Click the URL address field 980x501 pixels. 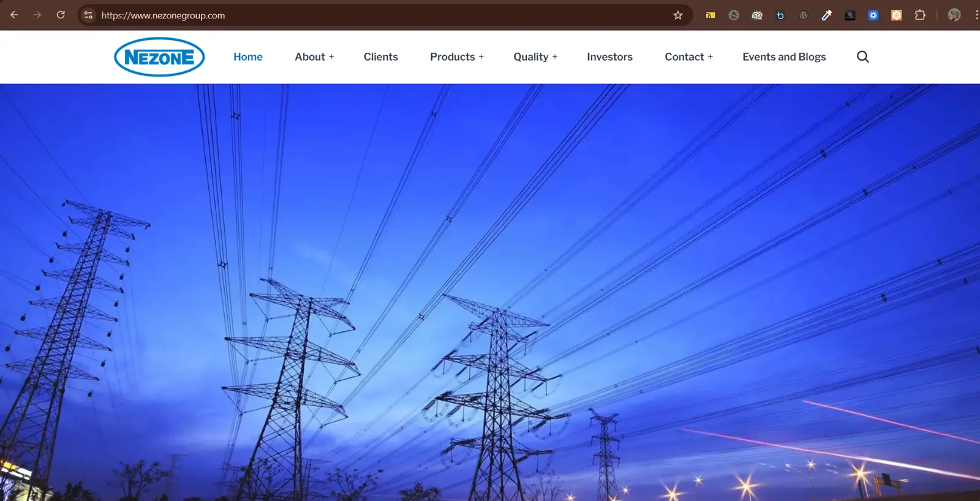[367, 15]
